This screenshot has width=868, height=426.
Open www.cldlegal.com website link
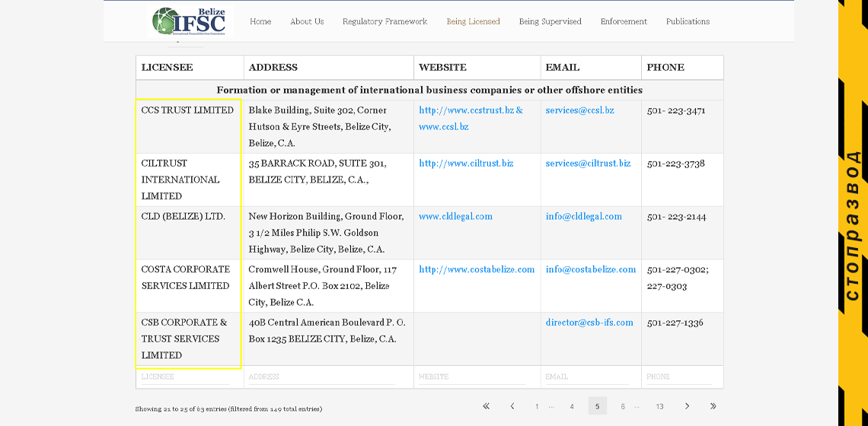tap(455, 216)
